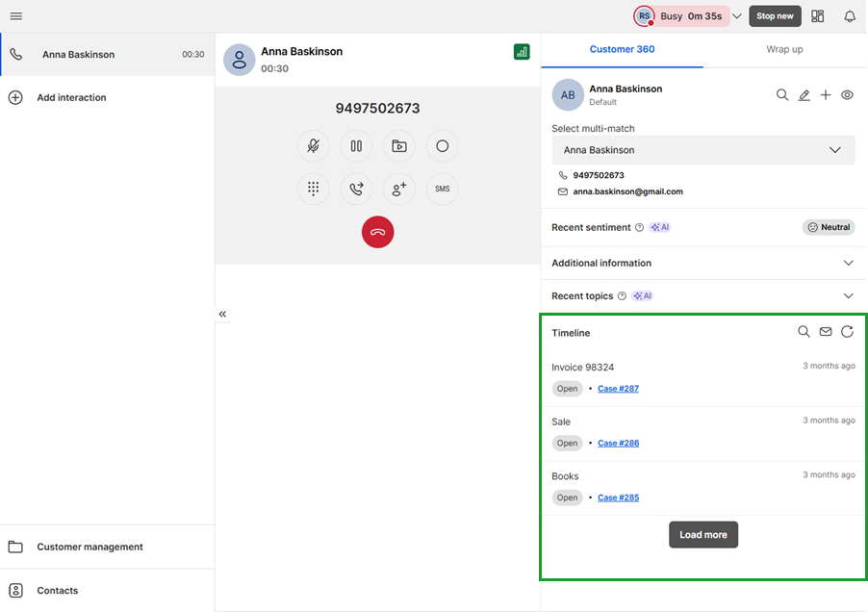Refresh the Timeline list
Image resolution: width=868 pixels, height=612 pixels.
(x=847, y=332)
